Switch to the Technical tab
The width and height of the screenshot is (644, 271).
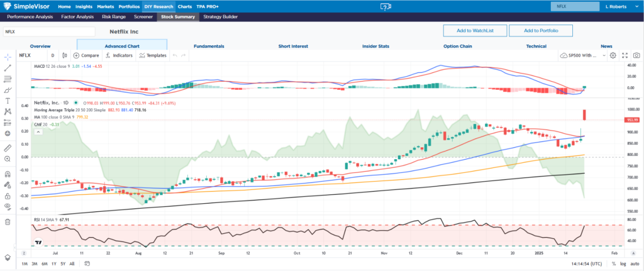click(536, 47)
